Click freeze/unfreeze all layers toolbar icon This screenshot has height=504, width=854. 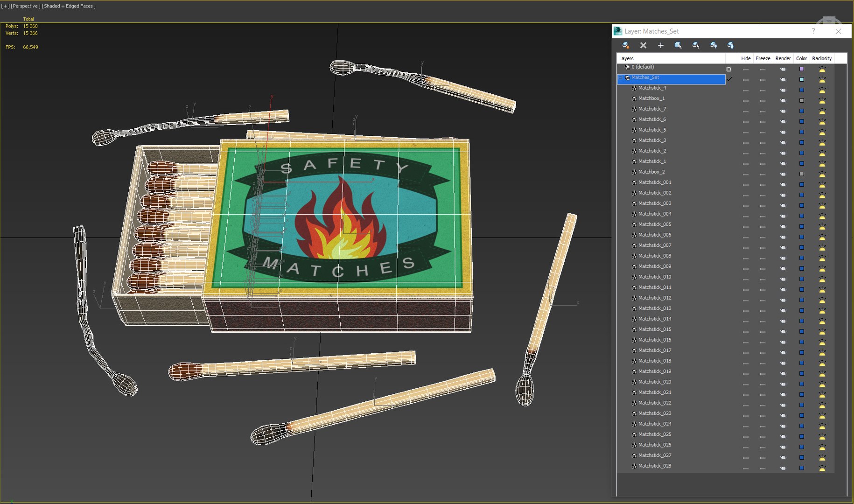click(731, 45)
